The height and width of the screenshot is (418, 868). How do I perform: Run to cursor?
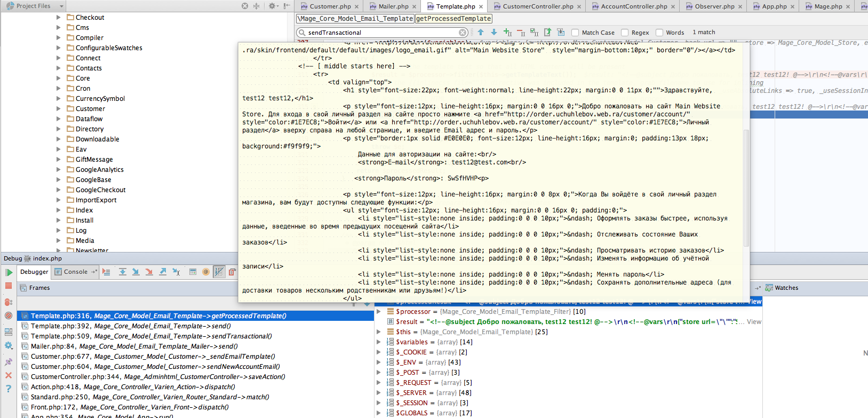pyautogui.click(x=177, y=272)
